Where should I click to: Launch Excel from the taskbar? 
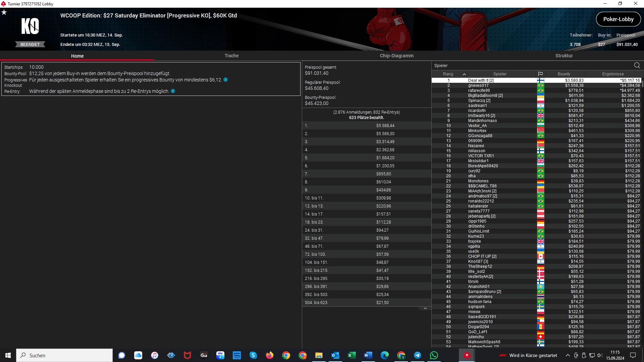coord(352,355)
